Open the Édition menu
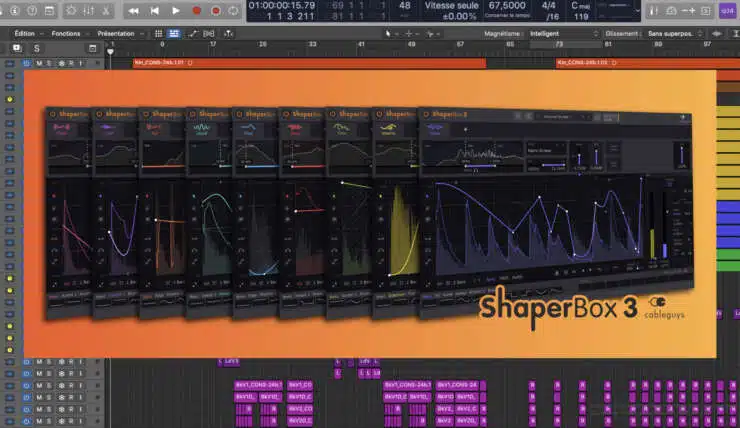The width and height of the screenshot is (740, 428). click(25, 34)
